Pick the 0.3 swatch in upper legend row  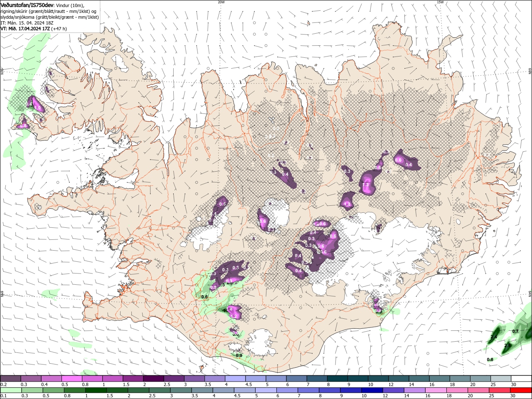click(x=31, y=379)
